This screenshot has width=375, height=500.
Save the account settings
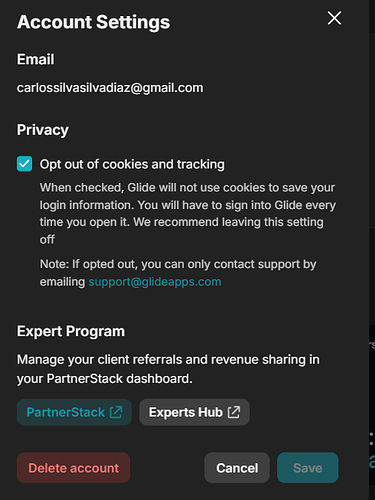point(308,468)
